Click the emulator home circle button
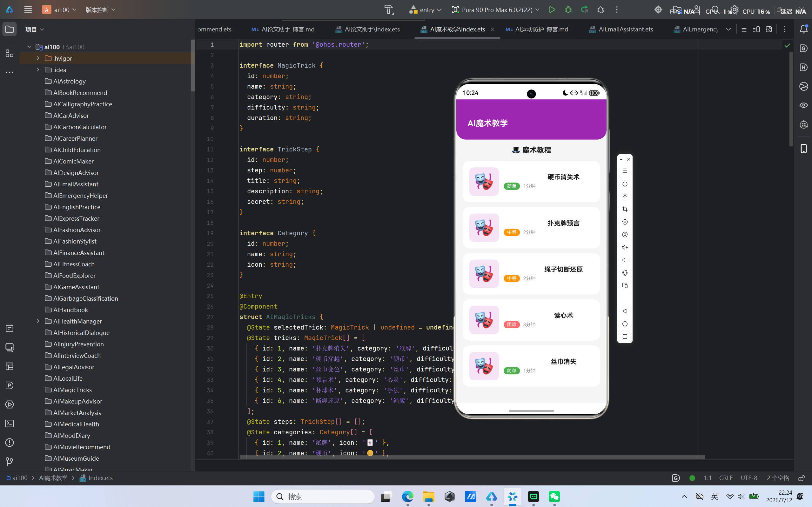Screen dimensions: 812x507 point(625,324)
